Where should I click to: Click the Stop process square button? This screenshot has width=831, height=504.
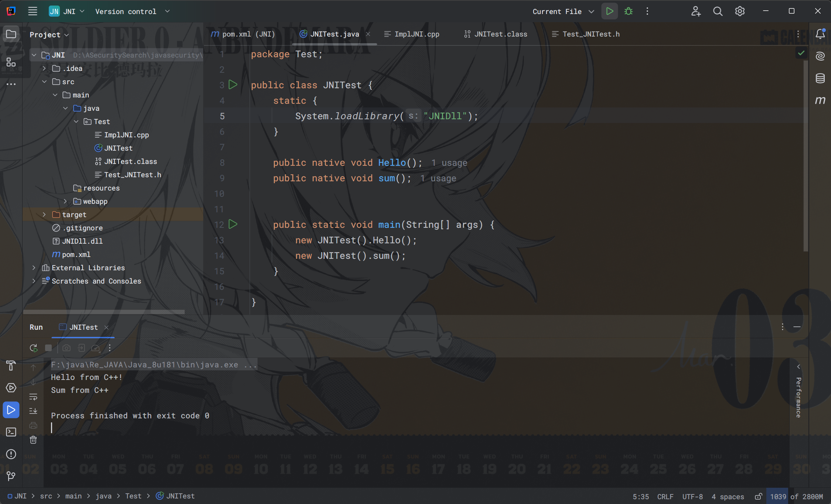coord(48,348)
